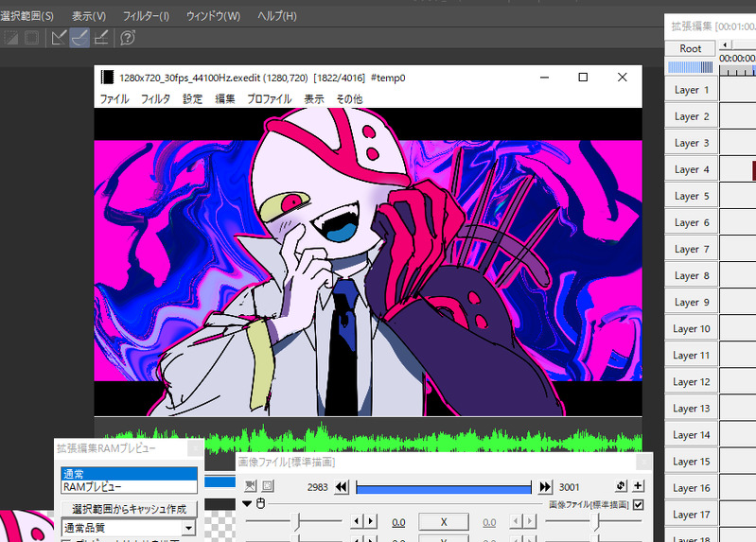Open the 通常品質 quality dropdown
Screen dimensions: 756x542
point(189,528)
